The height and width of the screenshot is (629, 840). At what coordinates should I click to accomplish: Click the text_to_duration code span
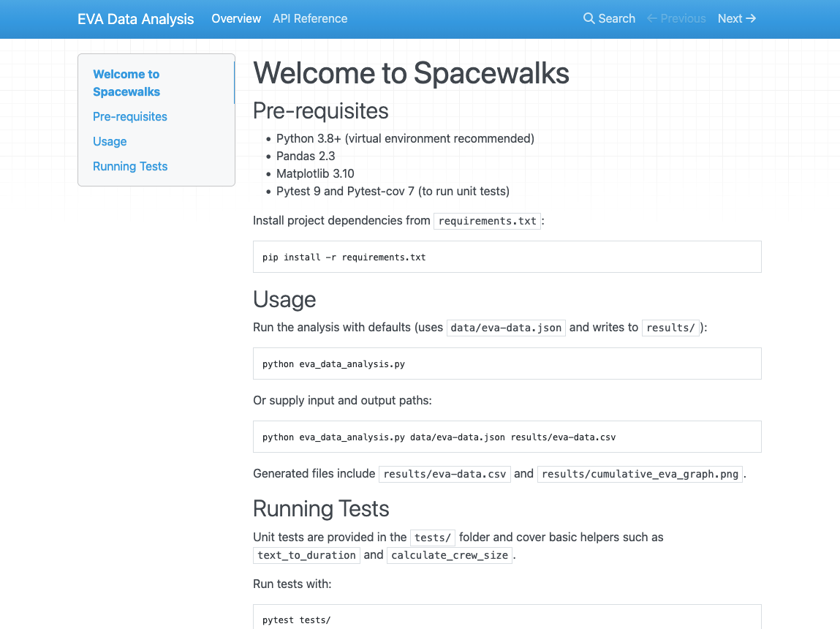[x=306, y=555]
